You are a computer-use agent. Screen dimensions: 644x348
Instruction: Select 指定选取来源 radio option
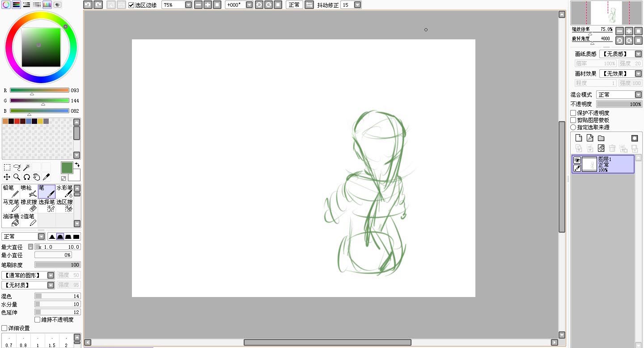(x=573, y=127)
